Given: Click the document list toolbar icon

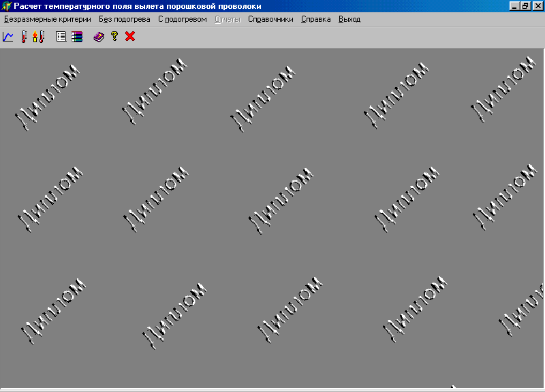Looking at the screenshot, I should click(x=61, y=37).
